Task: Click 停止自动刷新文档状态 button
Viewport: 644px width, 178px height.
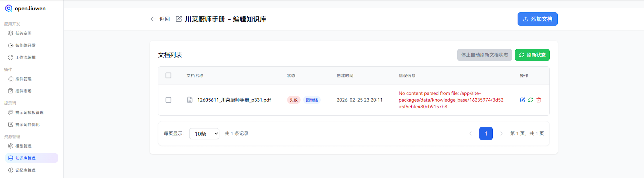Action: [x=485, y=55]
